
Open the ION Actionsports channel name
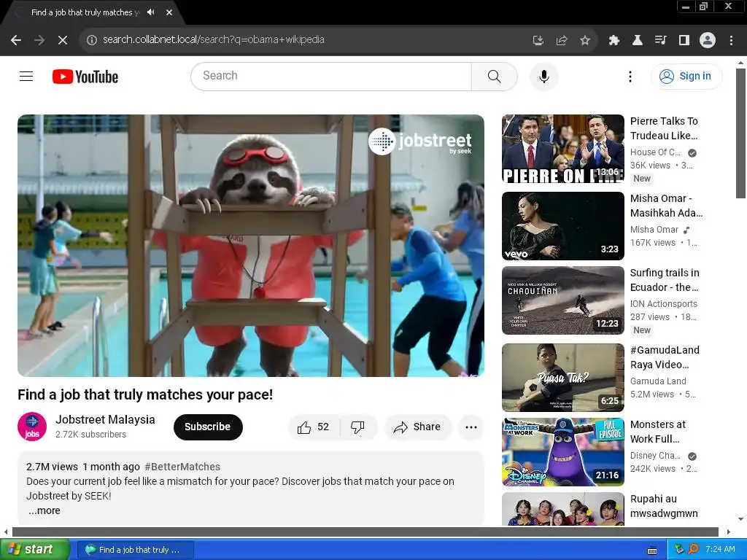tap(664, 304)
